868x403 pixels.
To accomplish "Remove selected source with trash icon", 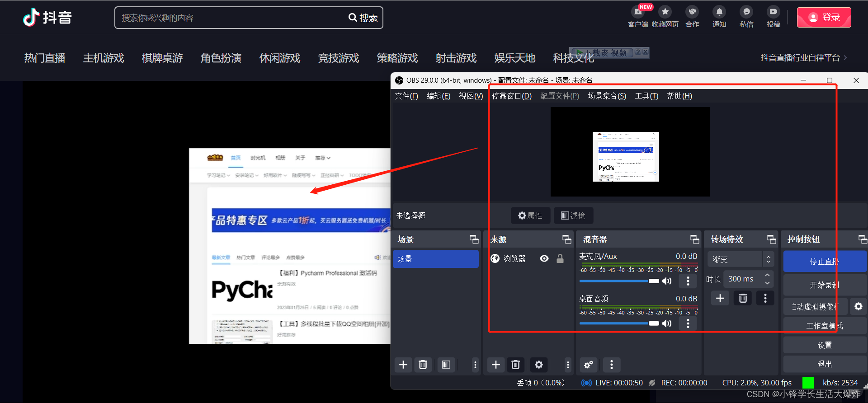I will (x=516, y=365).
